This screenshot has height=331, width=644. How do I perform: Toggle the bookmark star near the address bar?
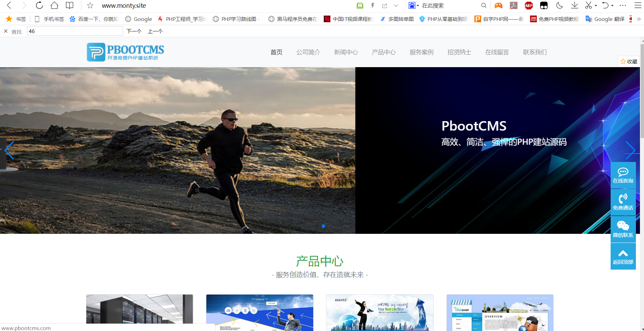[x=90, y=5]
